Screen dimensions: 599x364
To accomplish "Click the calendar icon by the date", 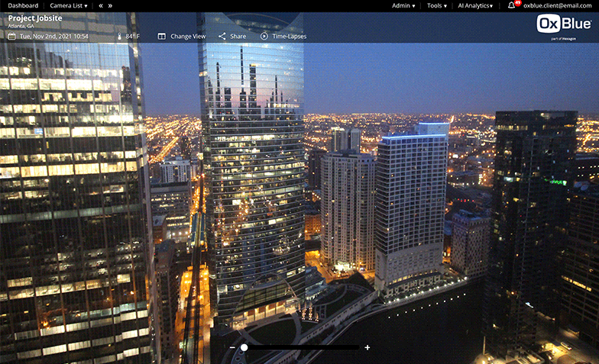I will [11, 36].
